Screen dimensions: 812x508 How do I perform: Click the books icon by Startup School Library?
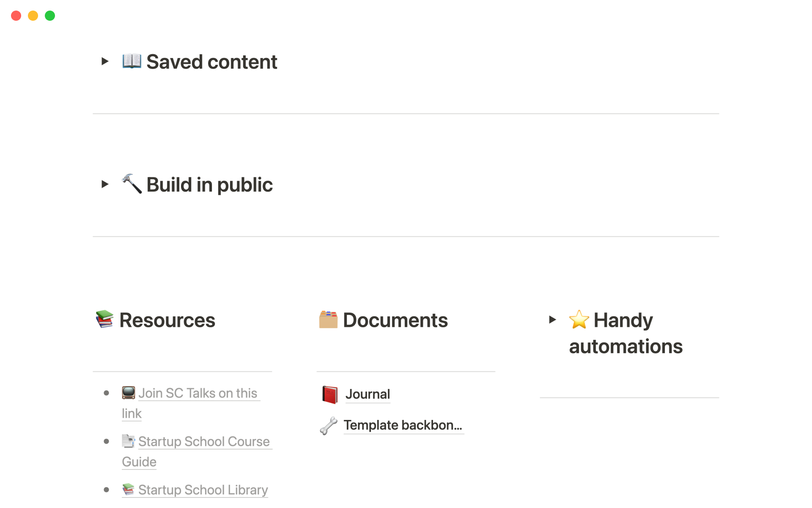128,489
